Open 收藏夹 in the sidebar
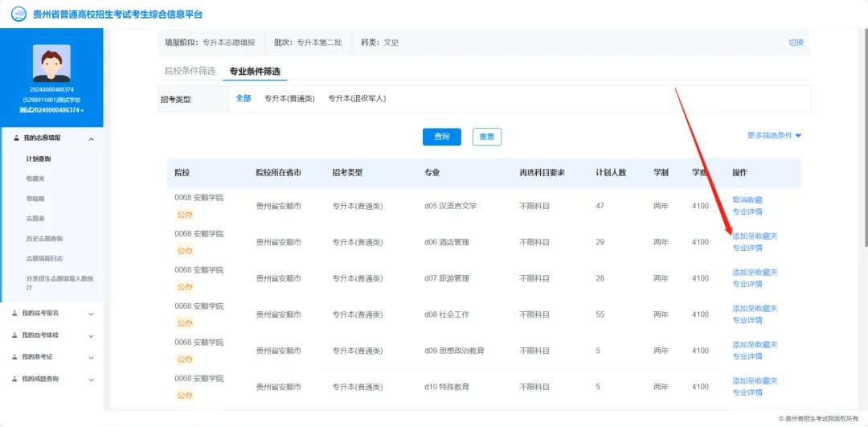The height and width of the screenshot is (427, 868). (35, 178)
